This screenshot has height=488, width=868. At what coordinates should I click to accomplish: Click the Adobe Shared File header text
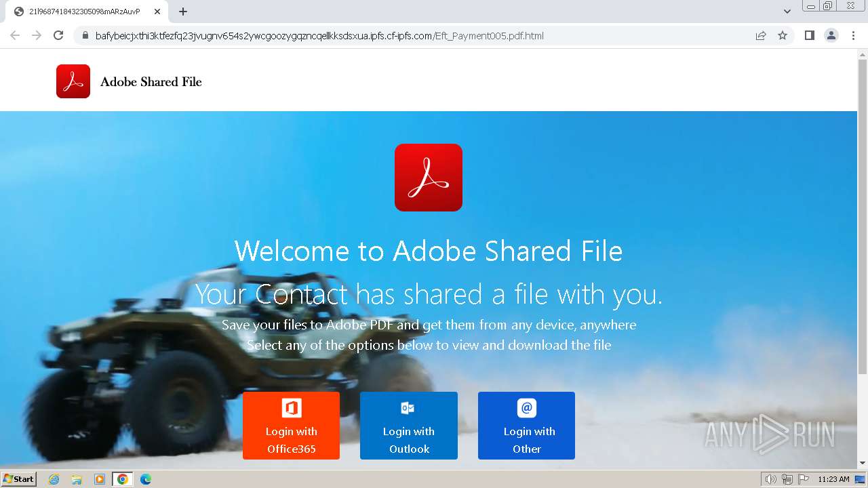(x=151, y=82)
